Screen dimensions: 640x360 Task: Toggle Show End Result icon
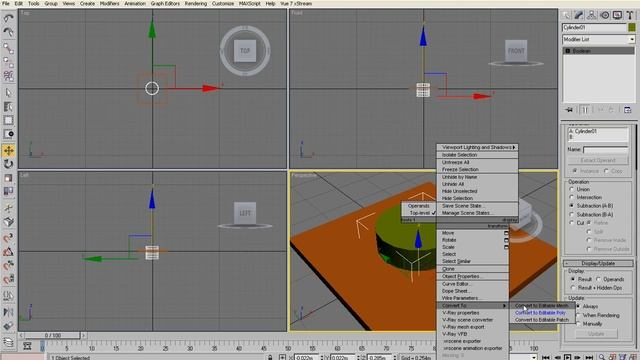(585, 110)
